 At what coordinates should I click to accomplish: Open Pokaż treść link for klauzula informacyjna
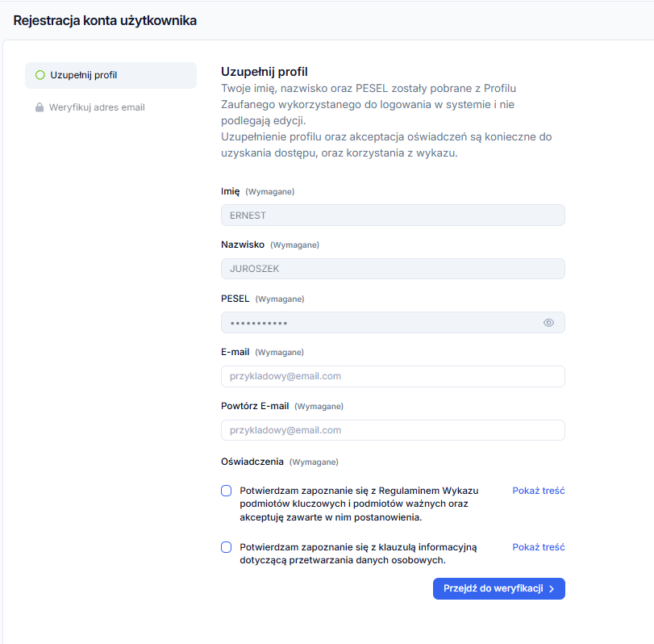point(538,547)
